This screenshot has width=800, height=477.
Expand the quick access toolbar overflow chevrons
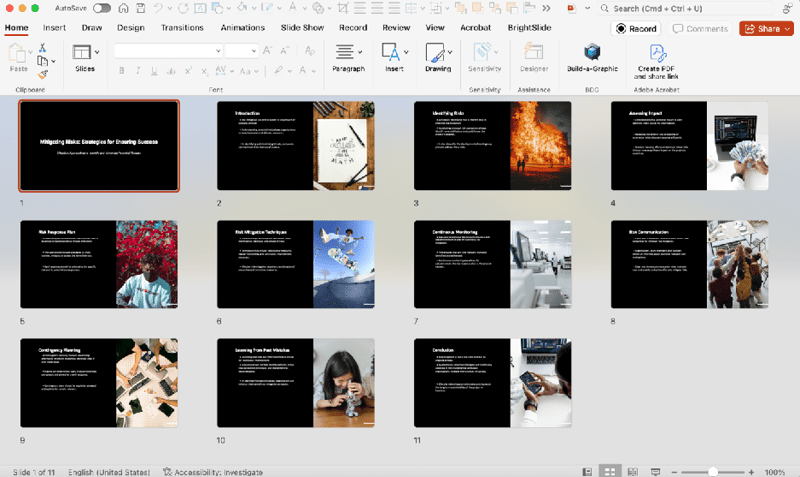pos(546,8)
